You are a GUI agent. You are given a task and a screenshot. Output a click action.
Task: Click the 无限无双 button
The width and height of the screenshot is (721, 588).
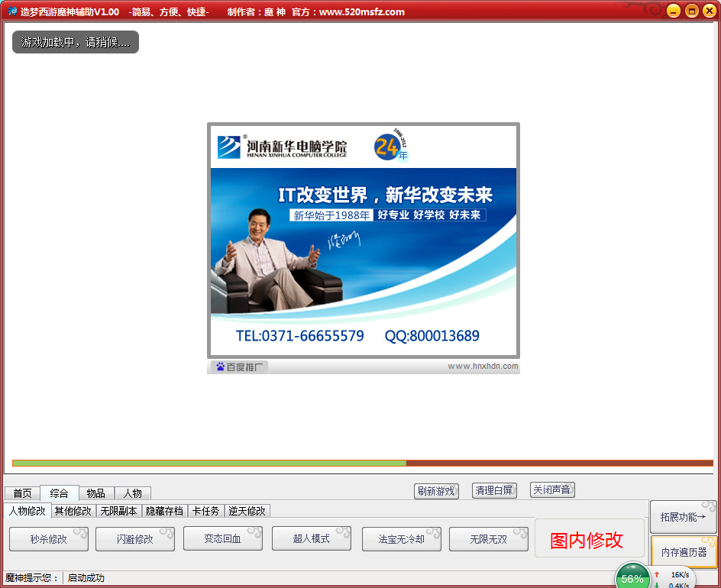coord(489,539)
